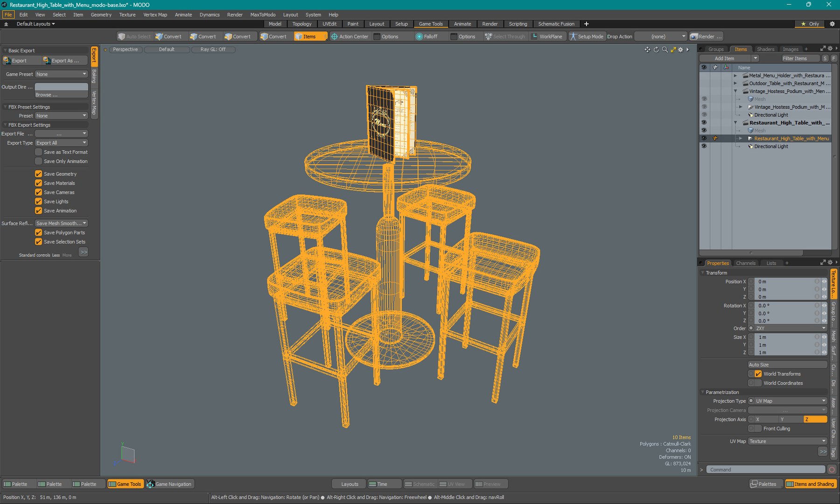Switch to the Shaders tab
Image resolution: width=840 pixels, height=504 pixels.
pyautogui.click(x=765, y=49)
